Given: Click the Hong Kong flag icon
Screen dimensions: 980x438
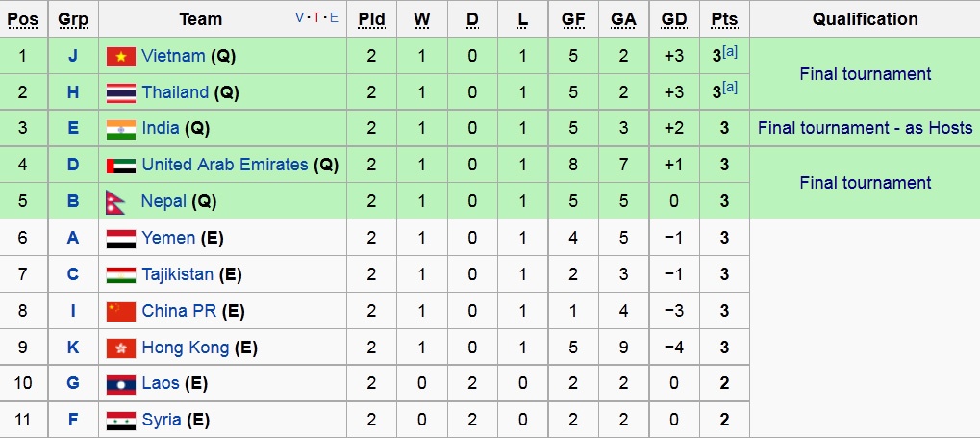Looking at the screenshot, I should (120, 348).
